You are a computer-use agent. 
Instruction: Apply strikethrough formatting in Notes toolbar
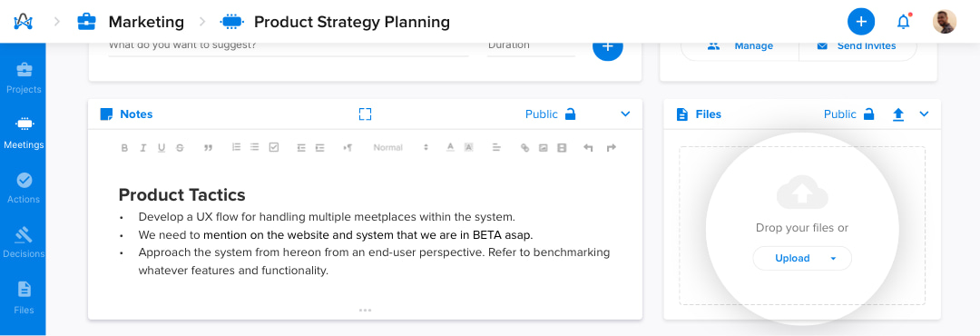coord(180,148)
